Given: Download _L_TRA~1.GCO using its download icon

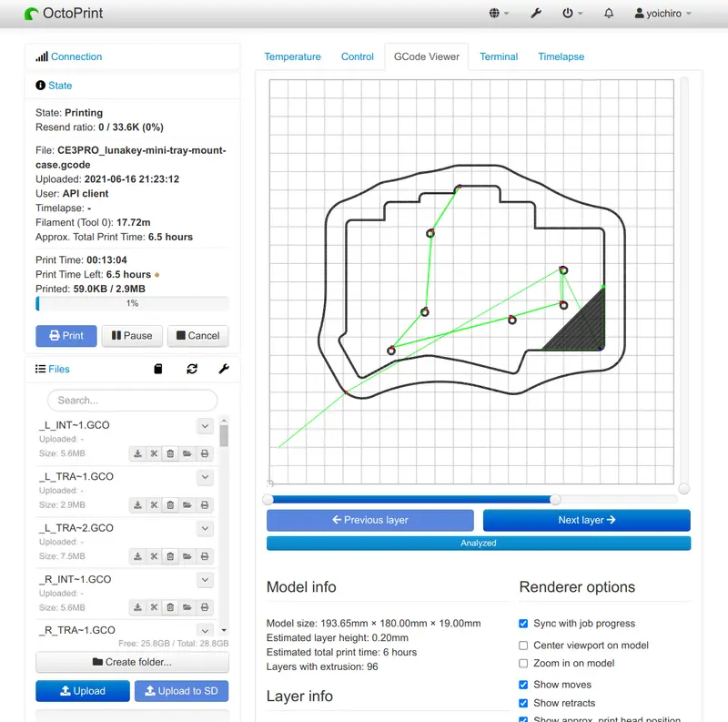Looking at the screenshot, I should (137, 505).
